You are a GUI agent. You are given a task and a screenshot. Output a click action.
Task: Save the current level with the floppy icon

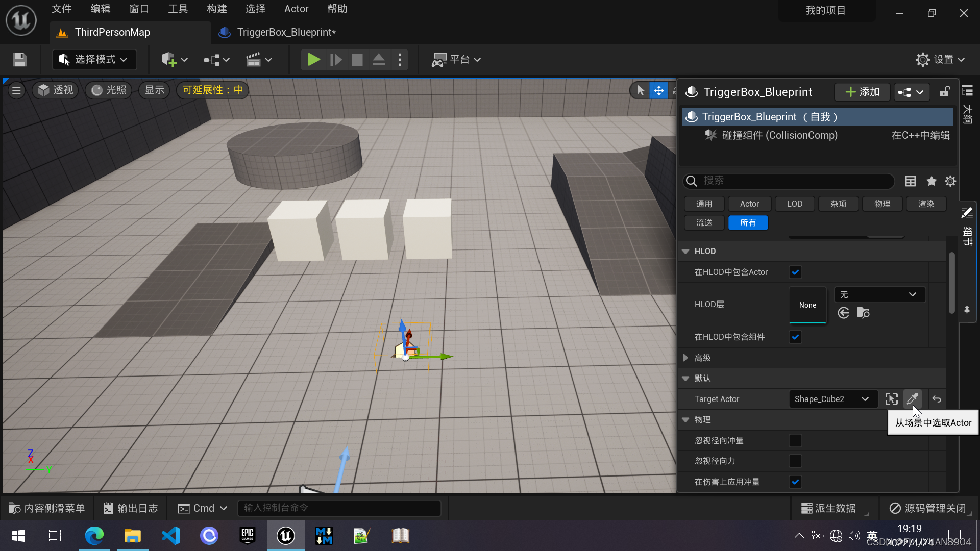[20, 60]
